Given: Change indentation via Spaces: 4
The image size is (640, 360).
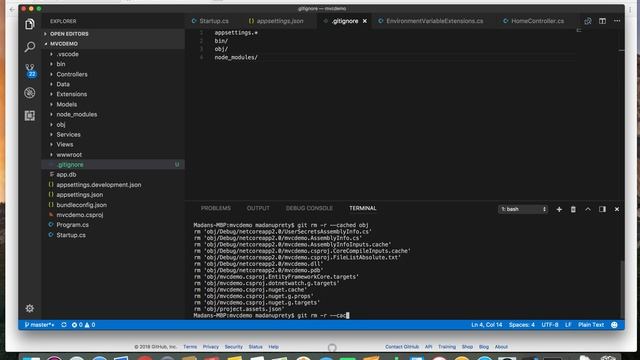Looking at the screenshot, I should 522,325.
